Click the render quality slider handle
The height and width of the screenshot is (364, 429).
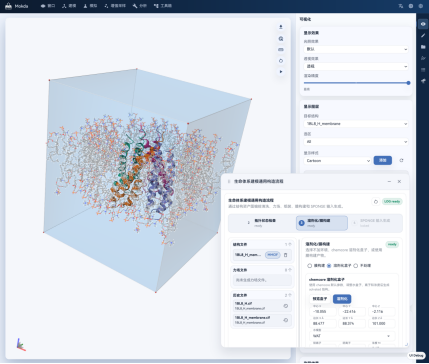tap(408, 83)
